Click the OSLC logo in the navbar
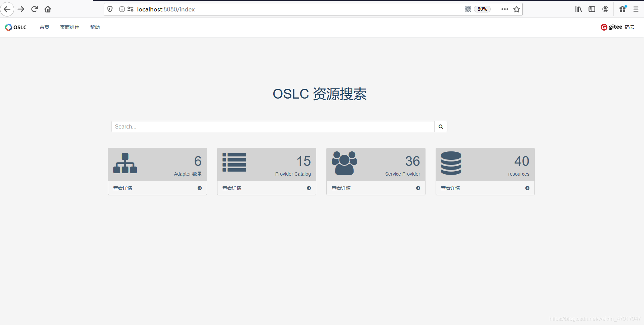The image size is (644, 325). 15,27
